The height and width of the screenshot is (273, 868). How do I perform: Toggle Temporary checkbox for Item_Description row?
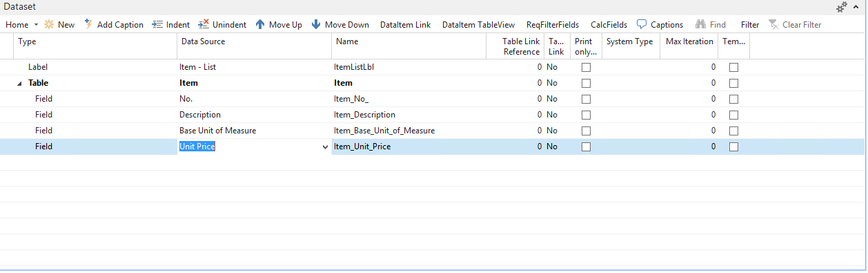click(734, 115)
